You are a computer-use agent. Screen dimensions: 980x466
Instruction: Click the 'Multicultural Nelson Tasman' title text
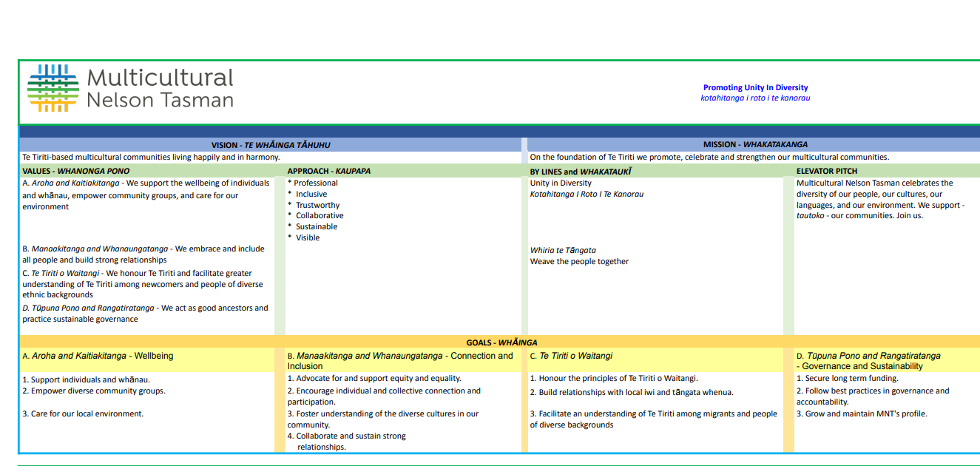[160, 88]
